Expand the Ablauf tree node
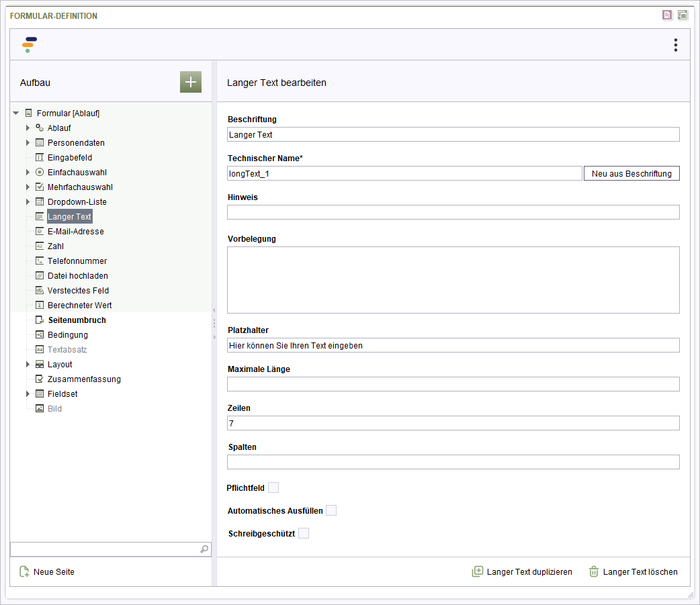Image resolution: width=700 pixels, height=605 pixels. (28, 128)
